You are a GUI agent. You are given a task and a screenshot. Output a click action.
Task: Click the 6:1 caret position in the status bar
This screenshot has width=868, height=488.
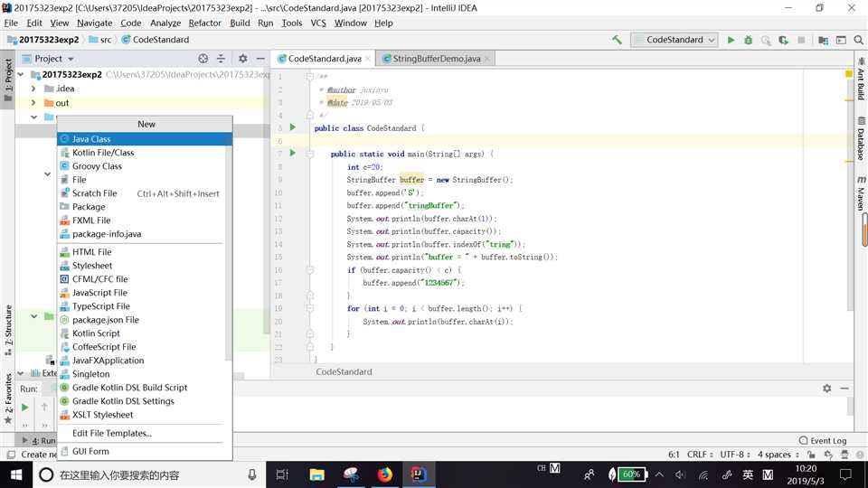pos(674,455)
